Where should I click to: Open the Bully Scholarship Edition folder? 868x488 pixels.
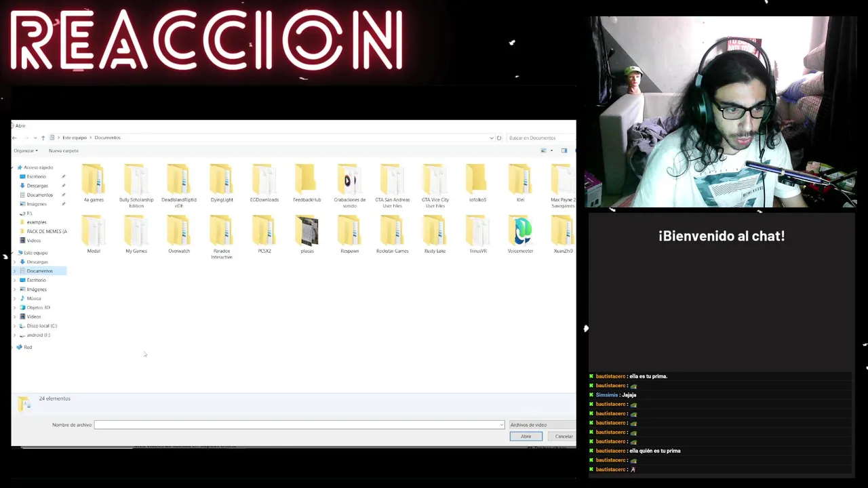tap(136, 186)
